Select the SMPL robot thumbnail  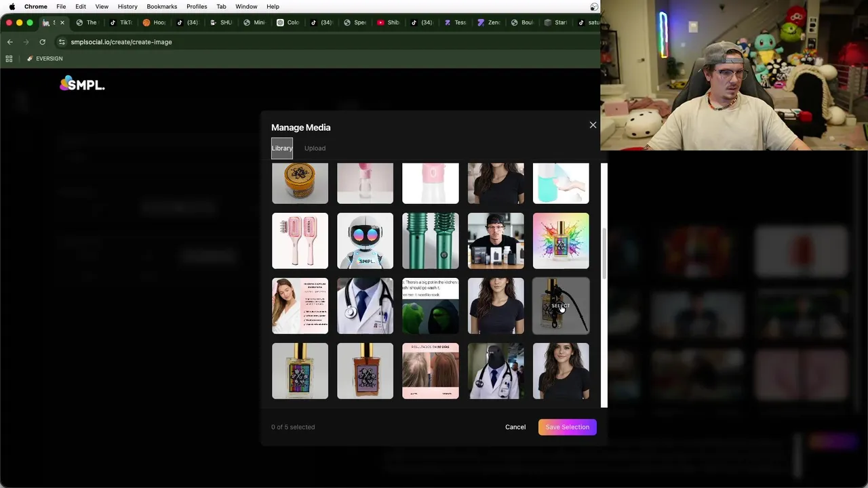pos(365,241)
